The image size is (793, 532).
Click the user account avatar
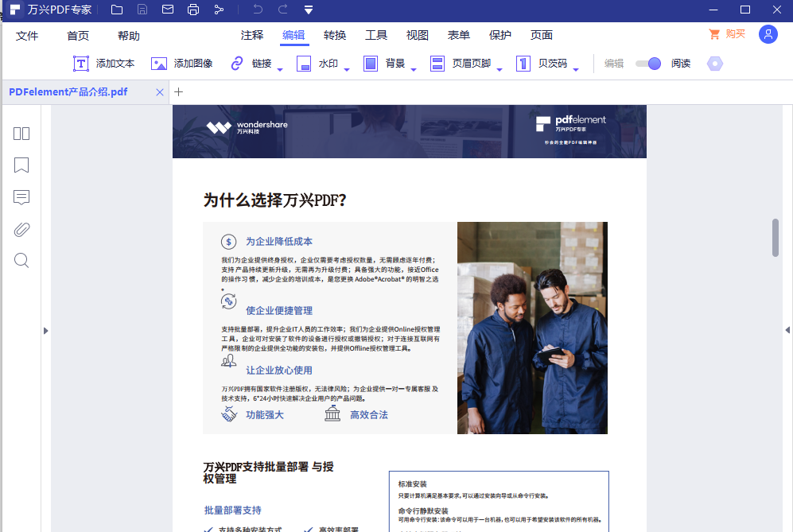(768, 34)
